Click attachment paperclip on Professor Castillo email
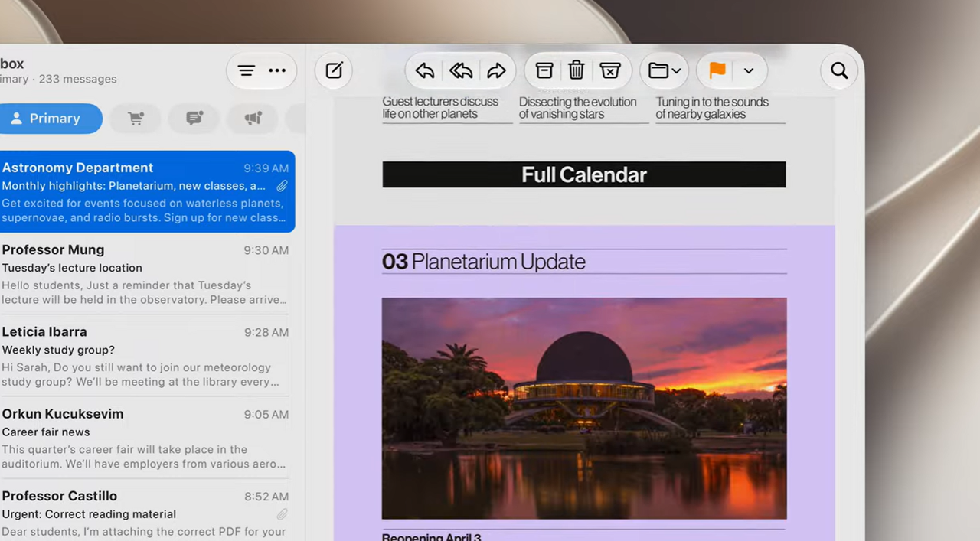 pos(282,514)
